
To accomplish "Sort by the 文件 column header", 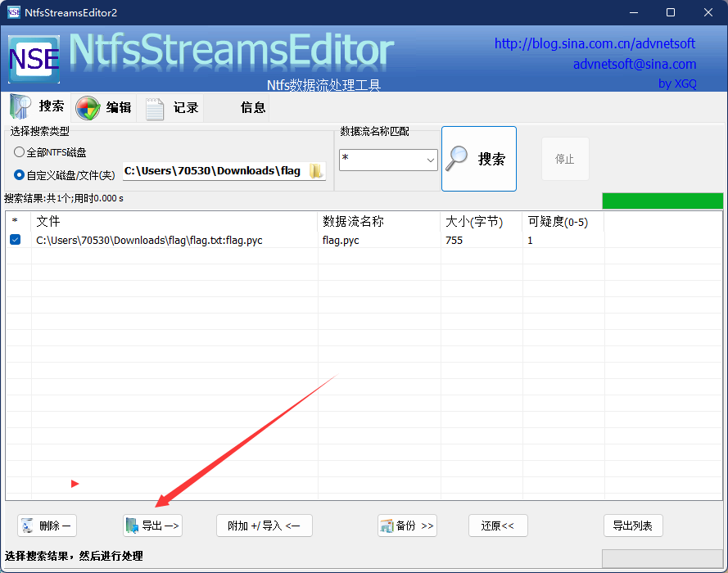I will (x=174, y=221).
